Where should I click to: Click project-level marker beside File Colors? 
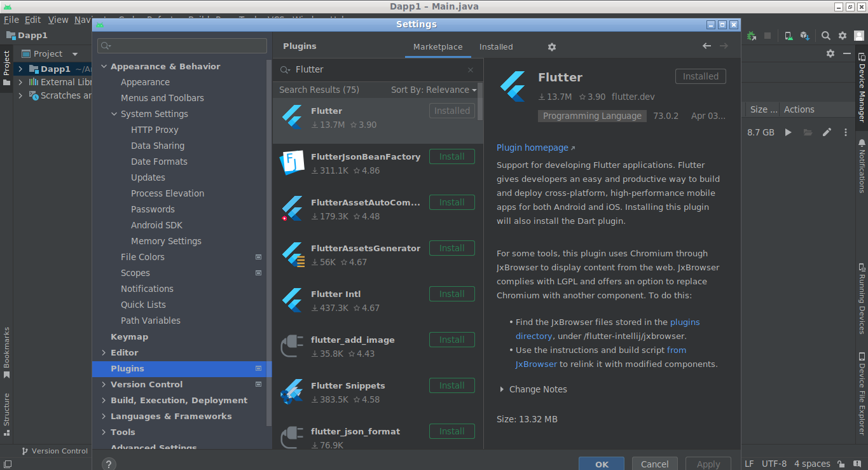259,257
